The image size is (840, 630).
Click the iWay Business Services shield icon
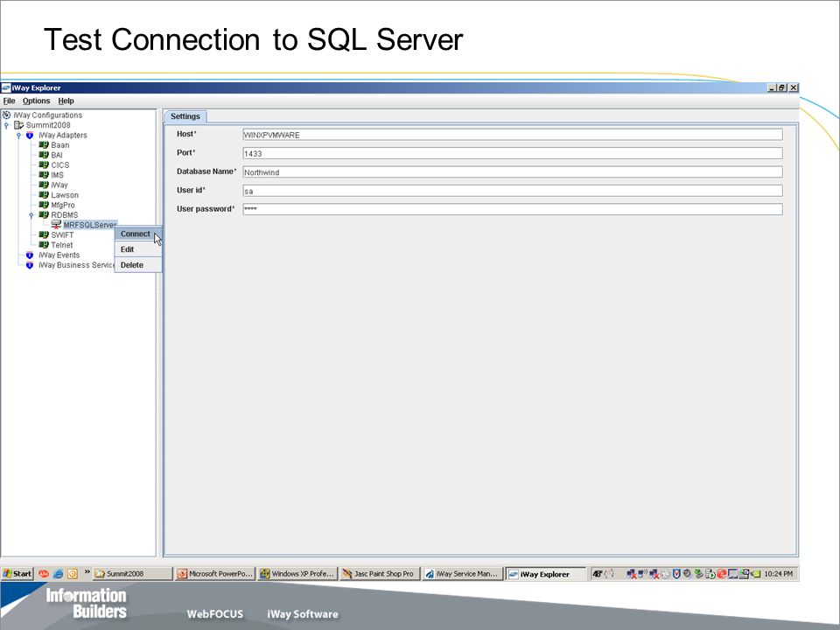[x=30, y=265]
